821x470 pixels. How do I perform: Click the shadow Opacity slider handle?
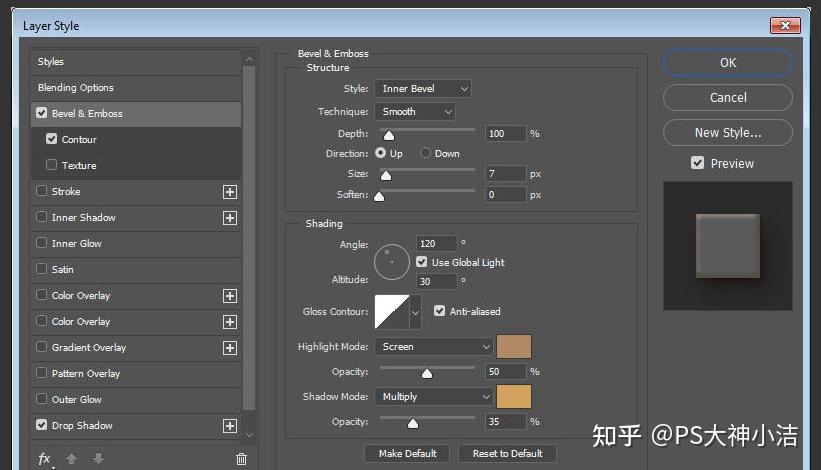(413, 423)
